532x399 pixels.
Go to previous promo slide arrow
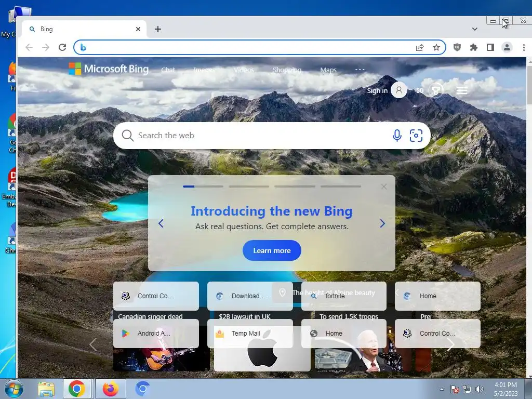coord(161,223)
